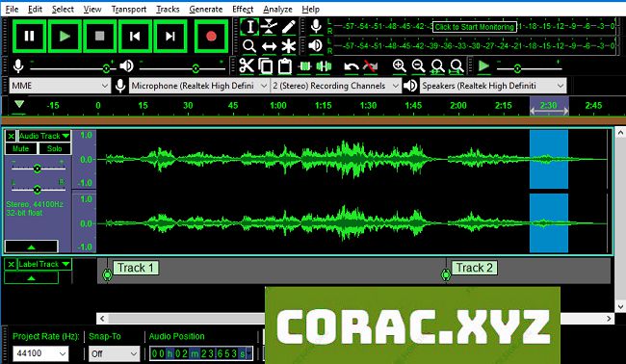Viewport: 626px width, 364px height.
Task: Click the playback meter speaker icon
Action: (316, 45)
